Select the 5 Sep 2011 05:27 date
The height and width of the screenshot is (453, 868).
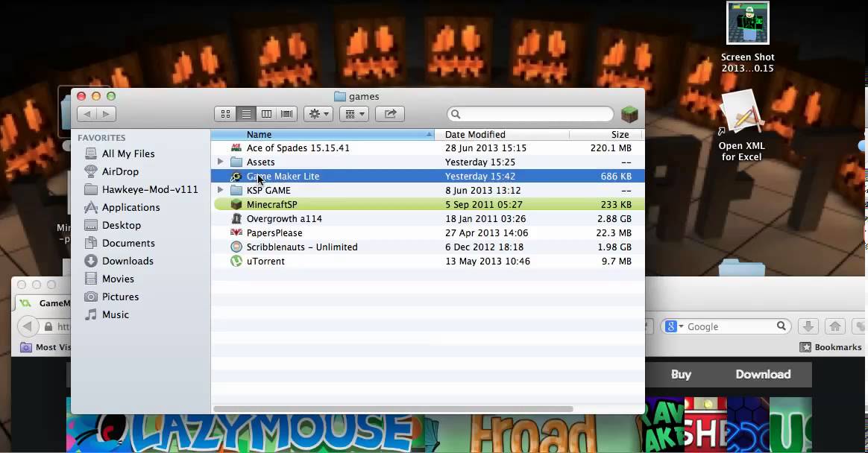[484, 205]
